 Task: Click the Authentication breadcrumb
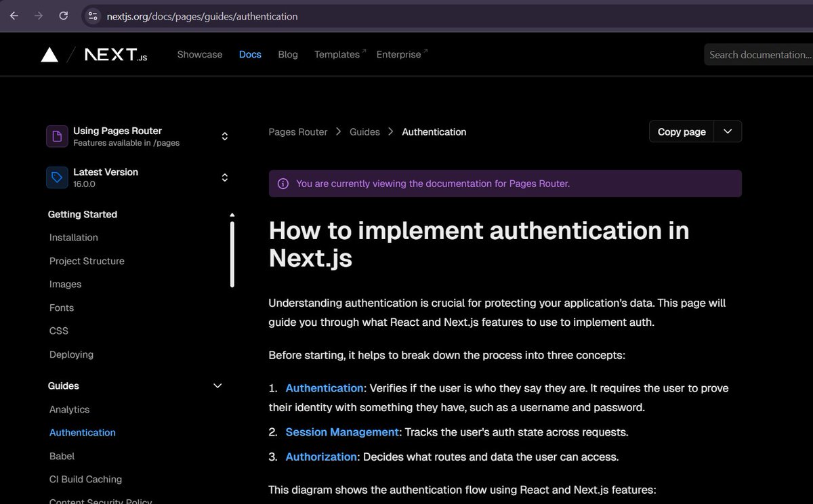click(x=434, y=131)
